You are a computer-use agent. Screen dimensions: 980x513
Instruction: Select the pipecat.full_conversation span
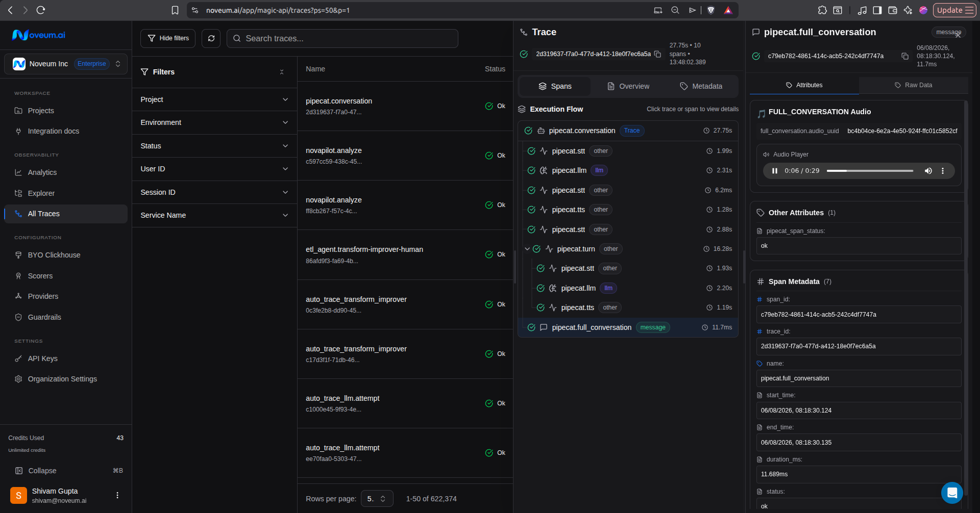coord(628,327)
